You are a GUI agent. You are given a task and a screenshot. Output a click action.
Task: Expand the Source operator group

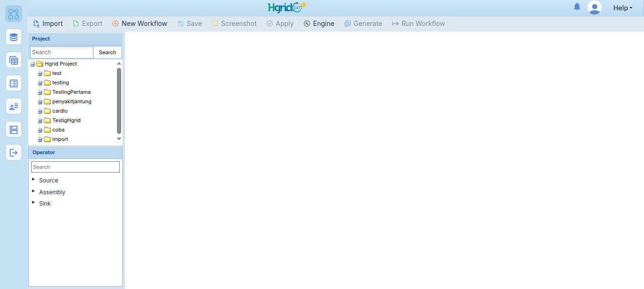[x=33, y=179]
